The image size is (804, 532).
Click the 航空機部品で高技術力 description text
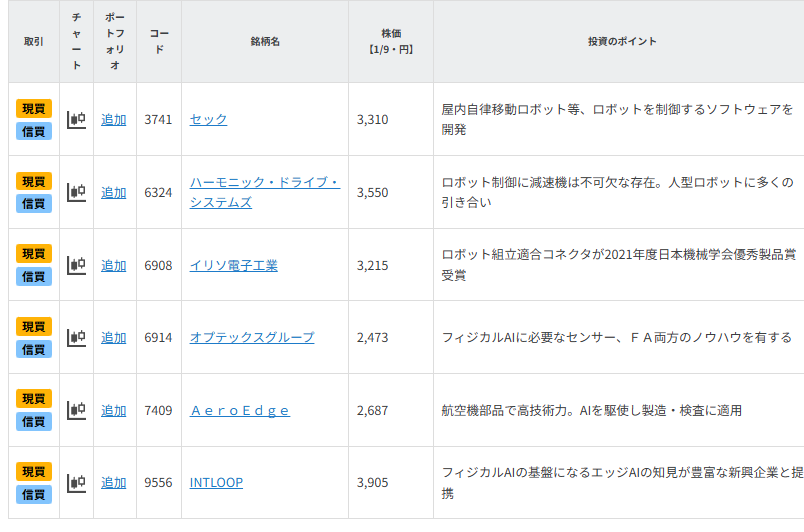[x=592, y=411]
